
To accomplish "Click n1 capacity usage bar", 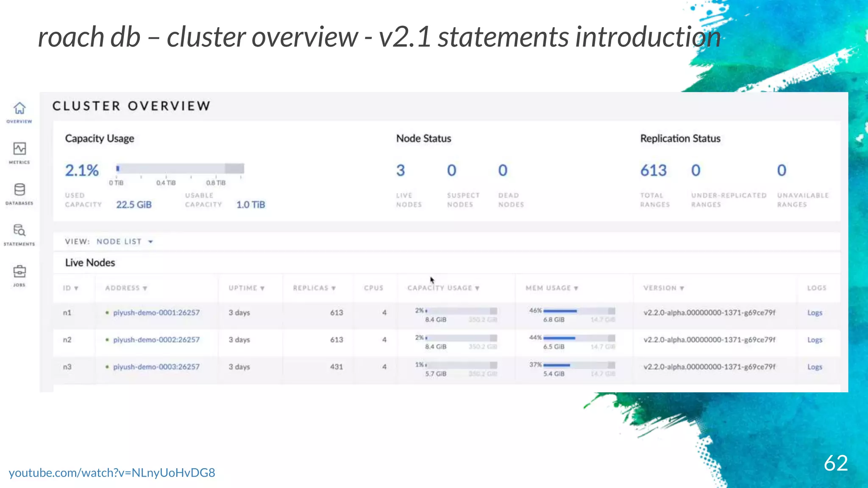I will point(461,311).
